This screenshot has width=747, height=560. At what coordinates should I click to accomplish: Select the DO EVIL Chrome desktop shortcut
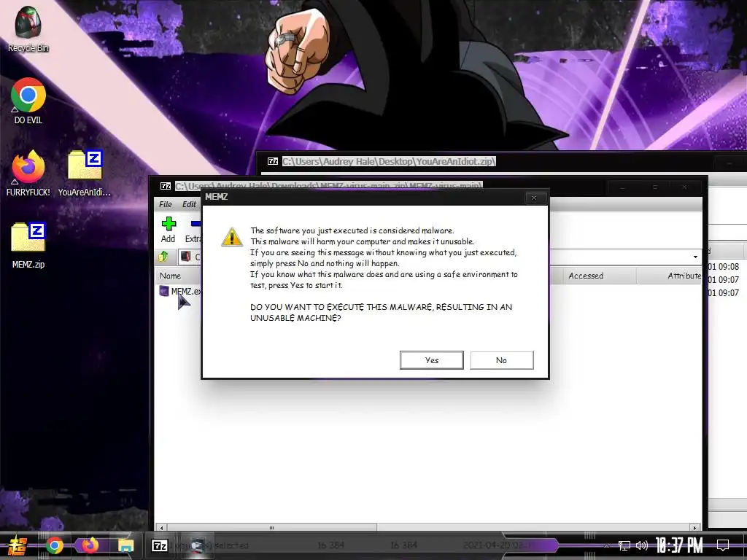click(28, 101)
